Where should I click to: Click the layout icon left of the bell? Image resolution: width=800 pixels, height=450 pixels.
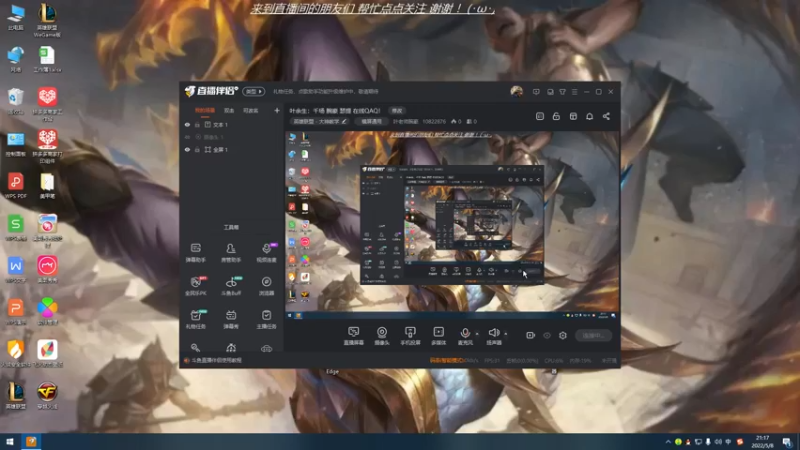573,116
